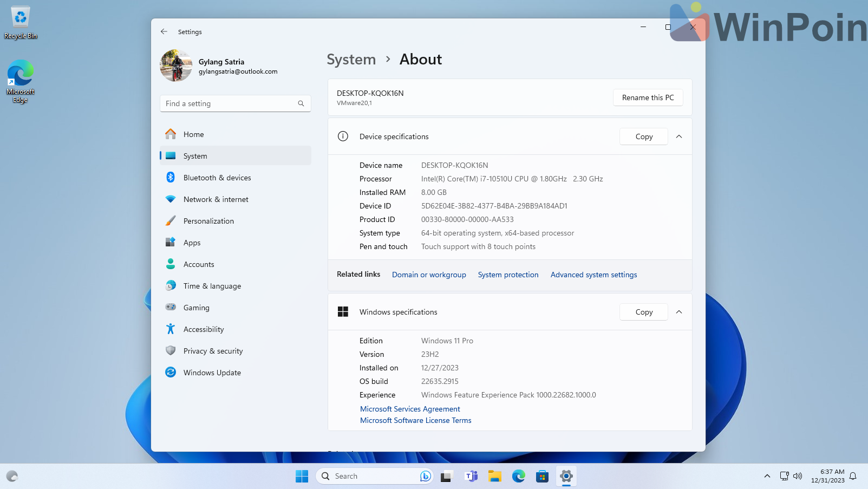This screenshot has height=489, width=868.
Task: Click the Rename this PC button
Action: pos(648,97)
